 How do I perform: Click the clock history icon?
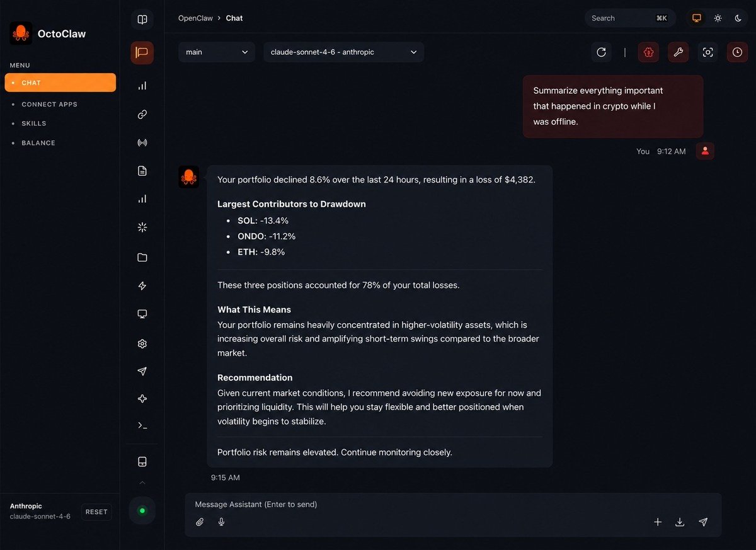click(x=737, y=52)
